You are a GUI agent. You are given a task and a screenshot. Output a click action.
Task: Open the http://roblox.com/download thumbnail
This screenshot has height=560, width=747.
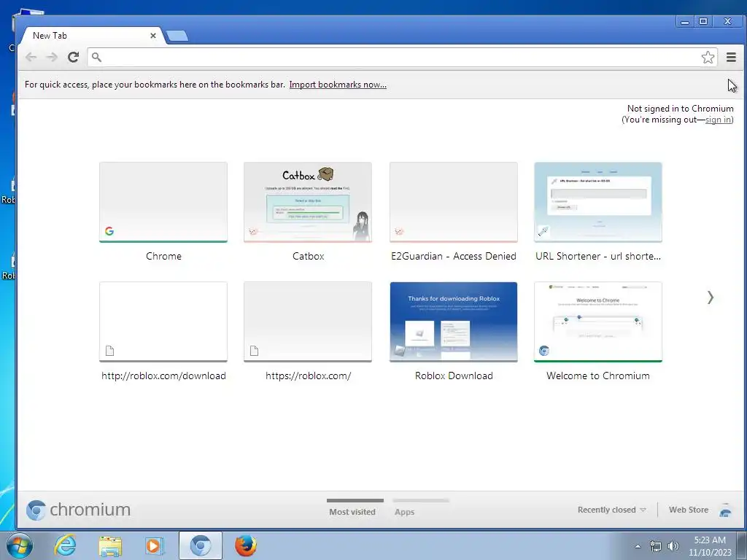point(163,322)
